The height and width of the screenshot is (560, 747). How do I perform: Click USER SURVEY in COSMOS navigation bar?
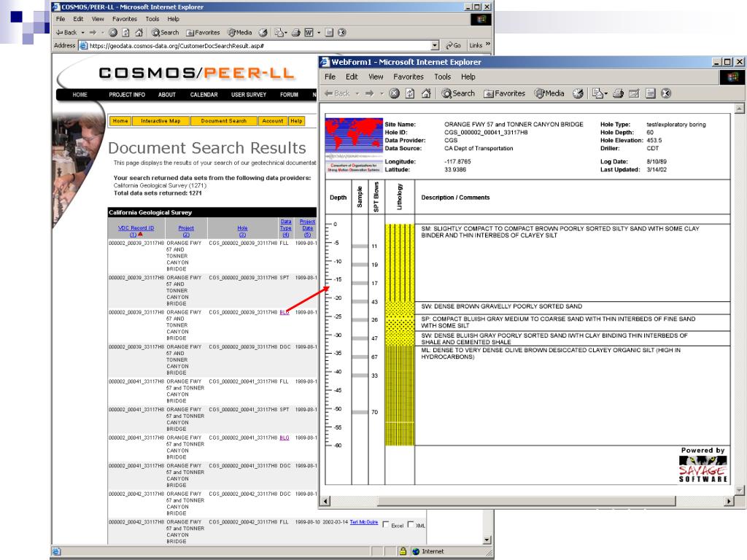(x=249, y=95)
